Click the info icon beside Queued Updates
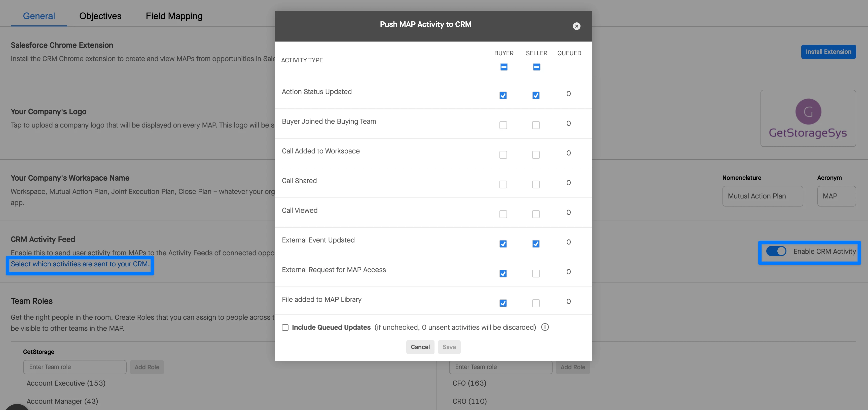This screenshot has width=868, height=410. (x=545, y=327)
